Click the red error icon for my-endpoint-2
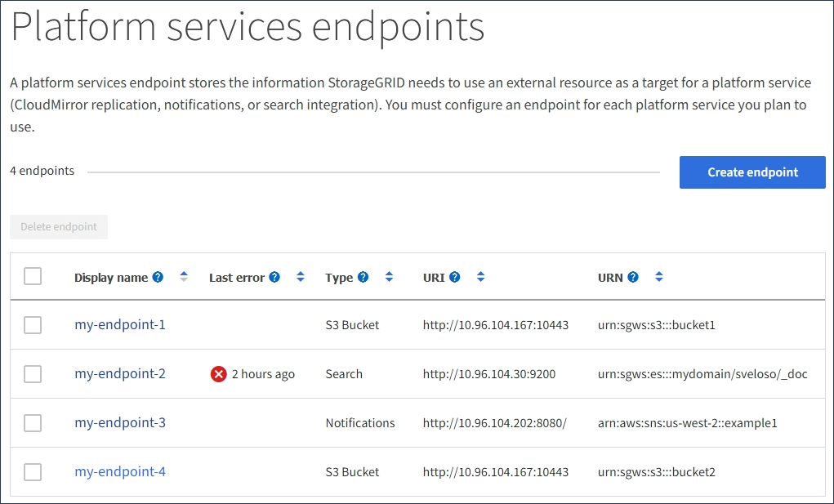 point(218,374)
